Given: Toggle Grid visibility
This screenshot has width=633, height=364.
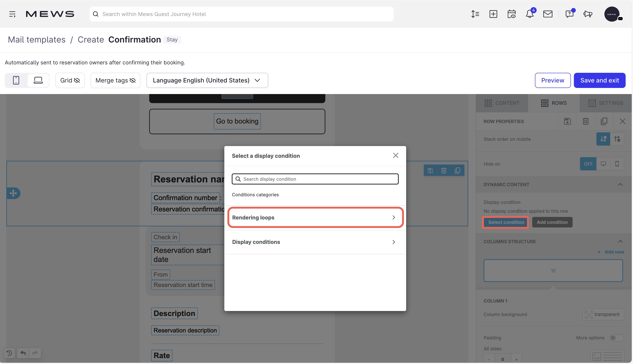Looking at the screenshot, I should tap(70, 80).
